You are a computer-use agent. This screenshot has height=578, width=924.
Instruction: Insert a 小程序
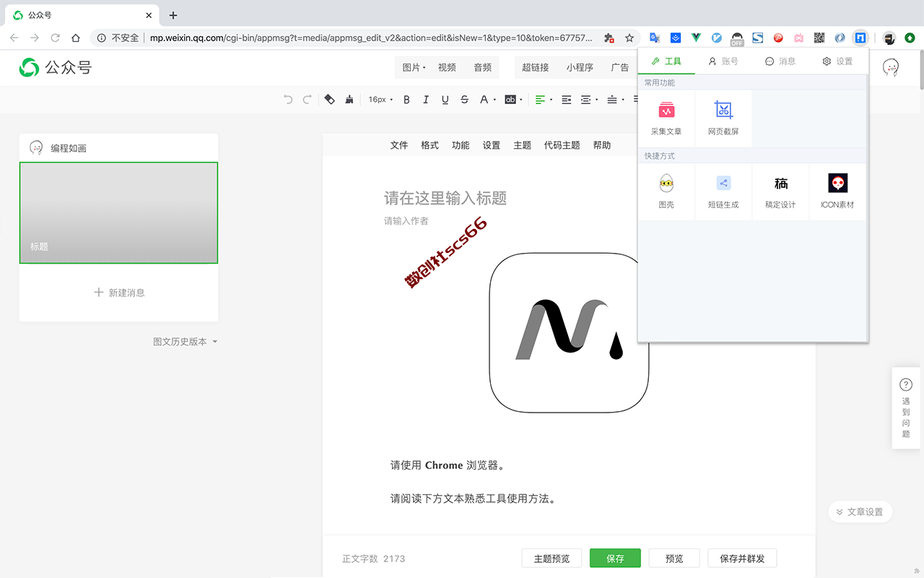pyautogui.click(x=580, y=67)
